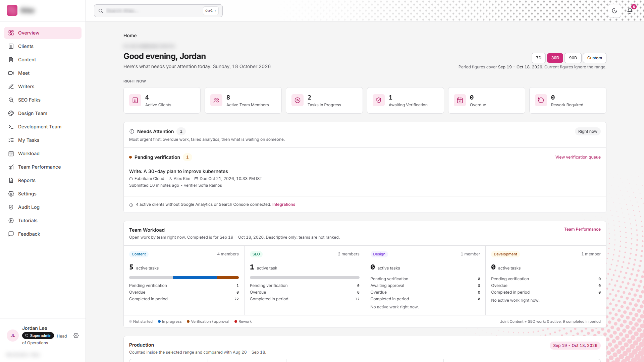Click the Superadmin badge
The height and width of the screenshot is (362, 644).
tap(38, 336)
